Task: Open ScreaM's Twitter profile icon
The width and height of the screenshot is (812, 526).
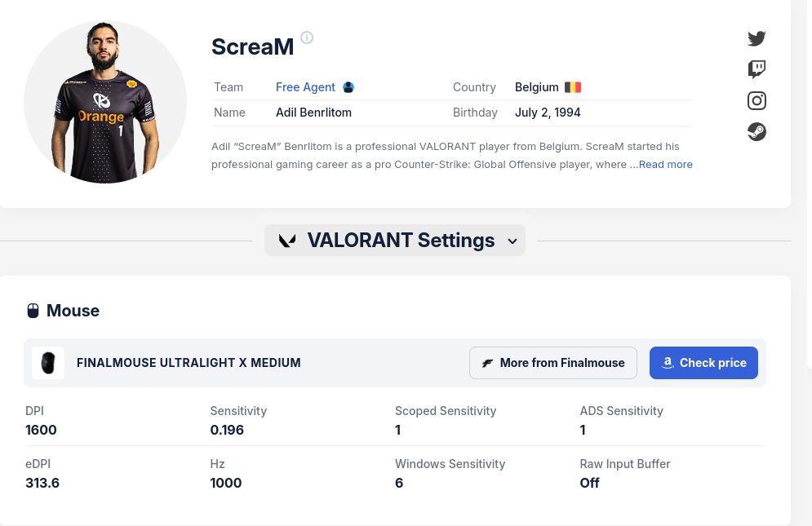Action: point(757,38)
